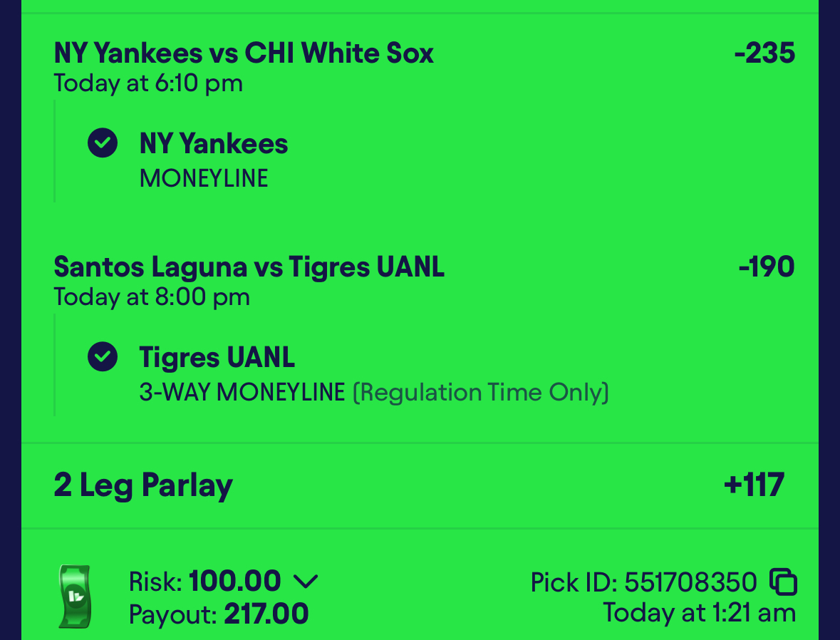Click the Tigres UANL checkmark circle
This screenshot has width=840, height=640.
coord(103,356)
